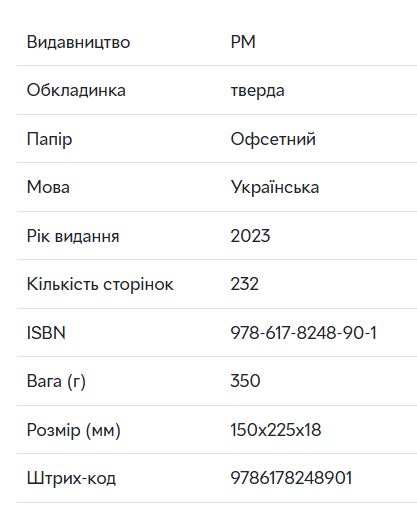The width and height of the screenshot is (417, 523).
Task: Click the cover type value тверда
Action: pyautogui.click(x=258, y=91)
